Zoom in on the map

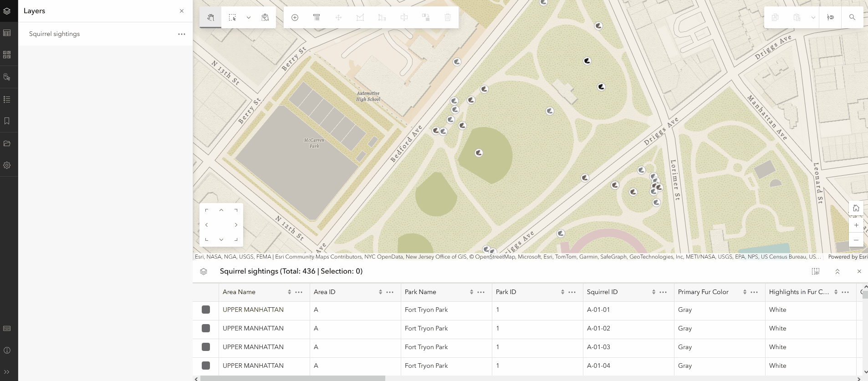856,225
